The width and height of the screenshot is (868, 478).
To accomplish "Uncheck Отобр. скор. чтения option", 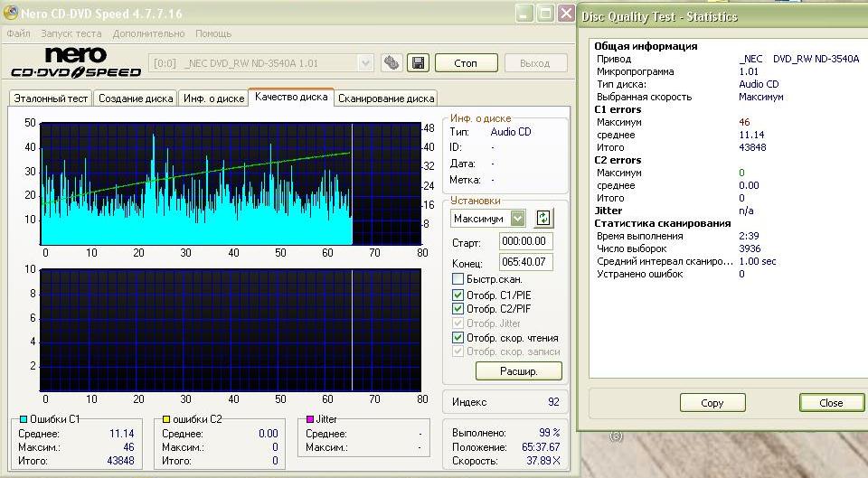I will click(458, 337).
